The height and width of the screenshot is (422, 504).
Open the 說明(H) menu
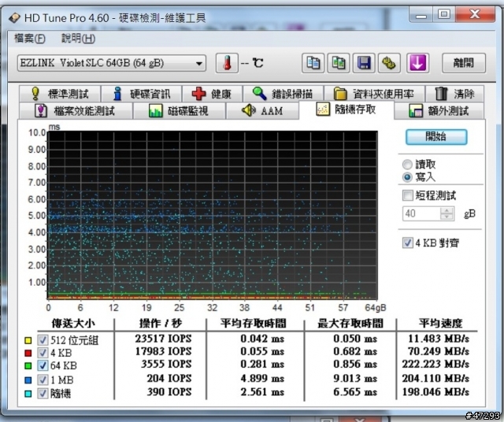coord(78,39)
